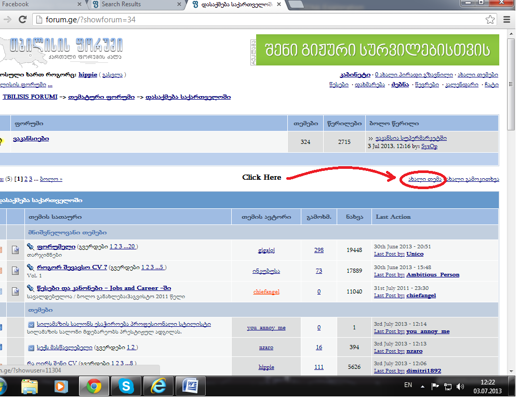Screen dimensions: 532x399
Task: Open nzaro author profile in author column
Action: pos(267,348)
